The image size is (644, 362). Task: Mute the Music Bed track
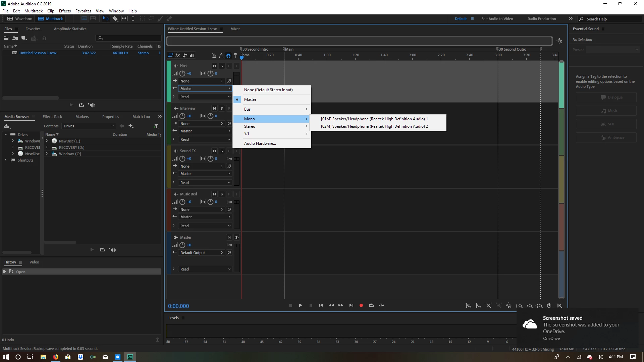click(x=214, y=194)
